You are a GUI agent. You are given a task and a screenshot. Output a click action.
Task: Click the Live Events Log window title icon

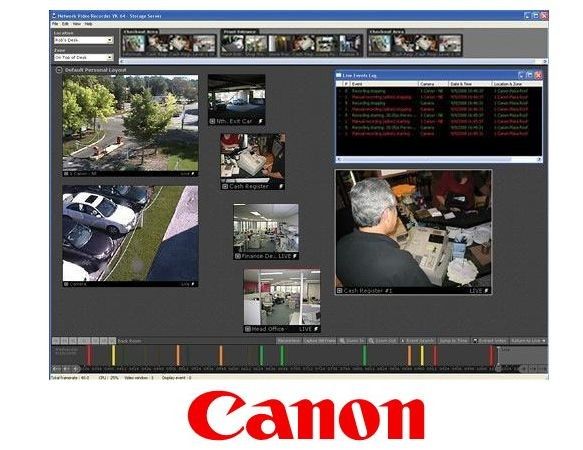339,75
